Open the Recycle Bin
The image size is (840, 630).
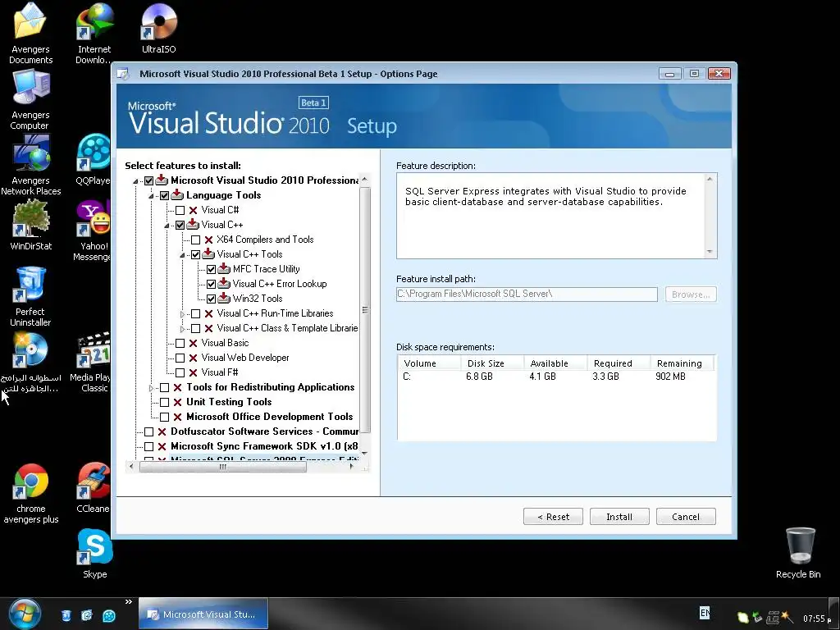coord(798,553)
